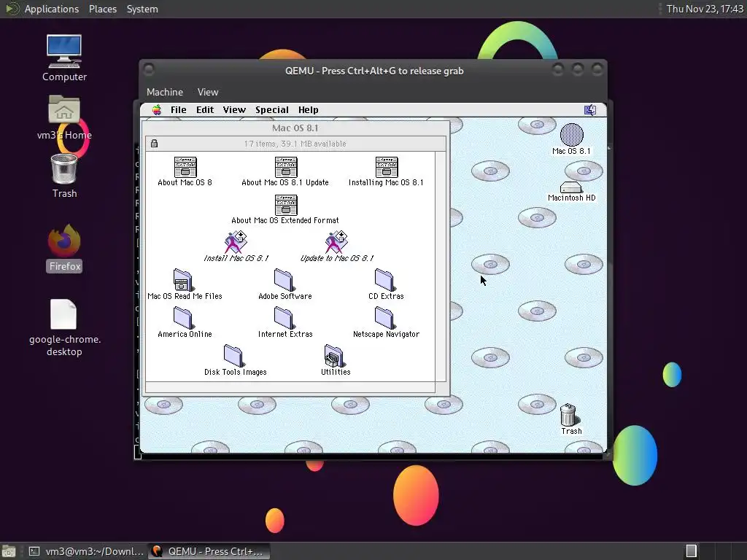Open the Mac Help menu
Image resolution: width=747 pixels, height=560 pixels.
pos(309,110)
